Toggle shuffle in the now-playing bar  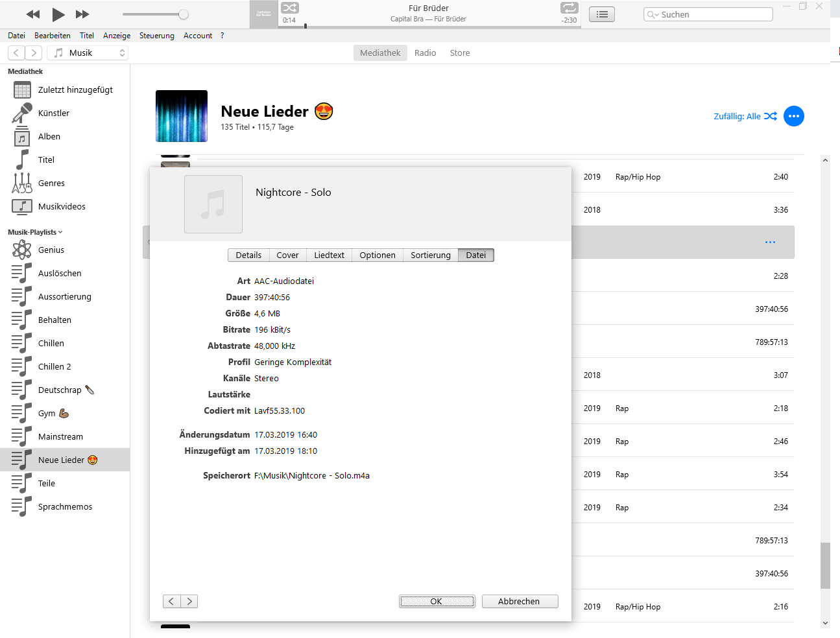tap(289, 8)
